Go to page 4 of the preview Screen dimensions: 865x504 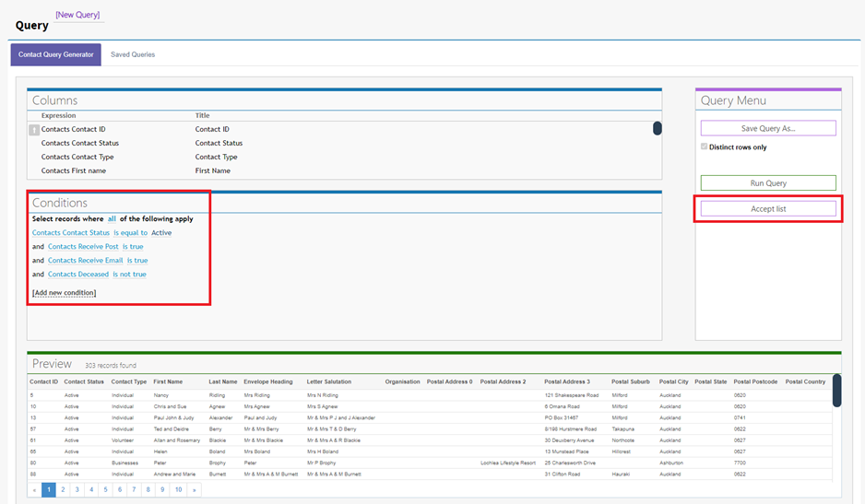click(x=91, y=489)
